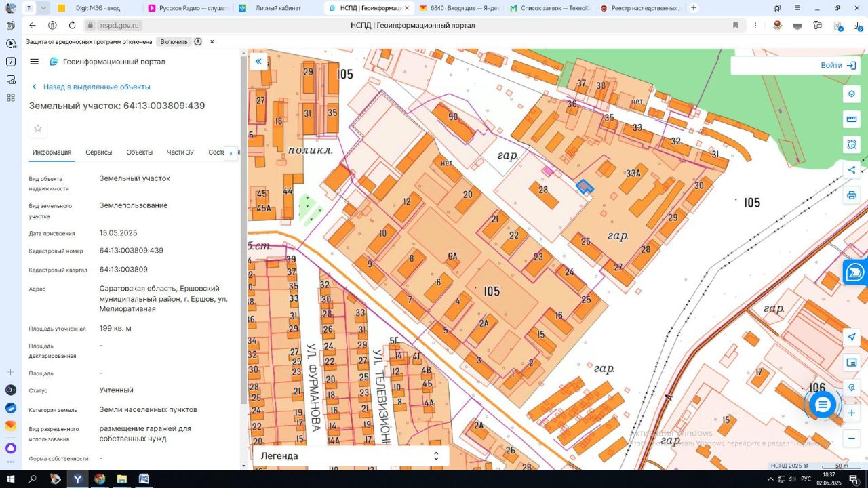Go back in browser history
868x488 pixels.
33,25
